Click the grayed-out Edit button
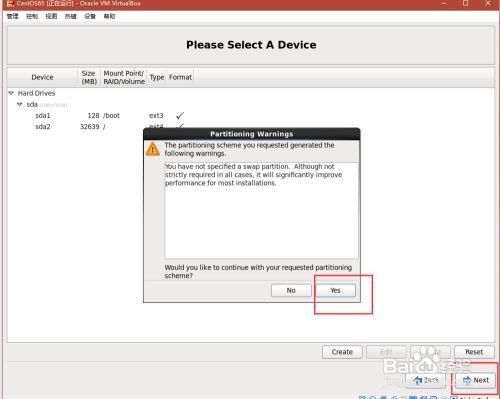 [386, 352]
